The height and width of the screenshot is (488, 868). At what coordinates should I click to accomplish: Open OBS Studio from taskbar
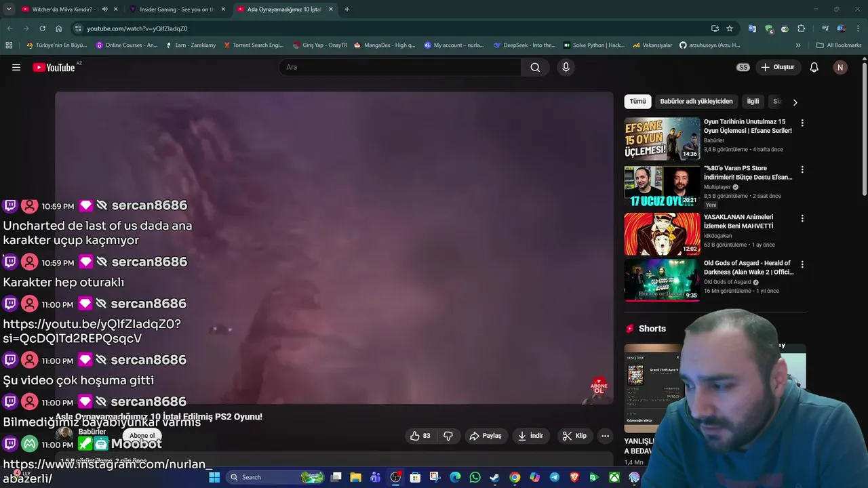tap(395, 477)
